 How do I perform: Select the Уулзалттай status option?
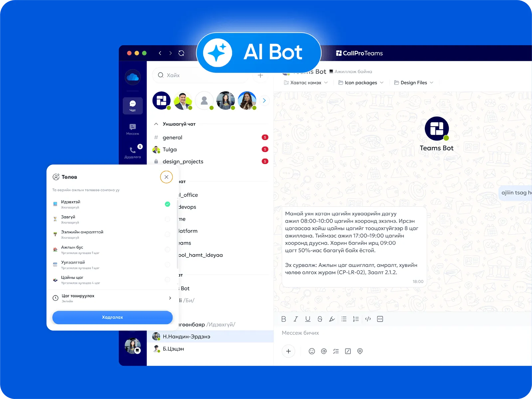point(112,265)
